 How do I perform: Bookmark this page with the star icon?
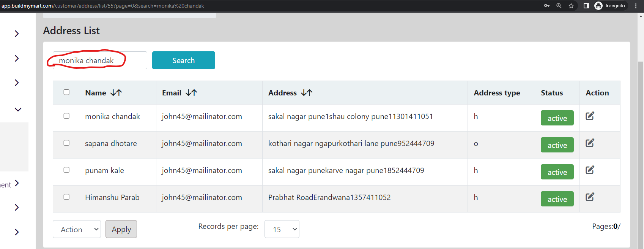(x=571, y=6)
